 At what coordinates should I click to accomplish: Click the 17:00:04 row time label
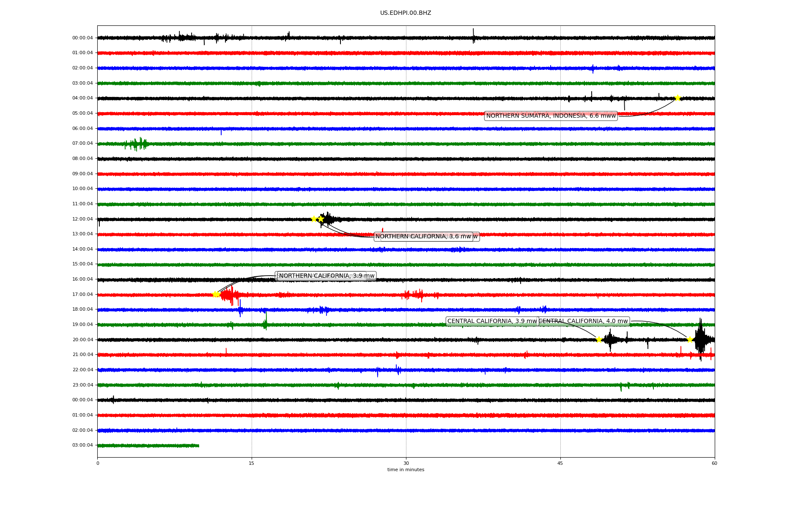click(x=82, y=295)
